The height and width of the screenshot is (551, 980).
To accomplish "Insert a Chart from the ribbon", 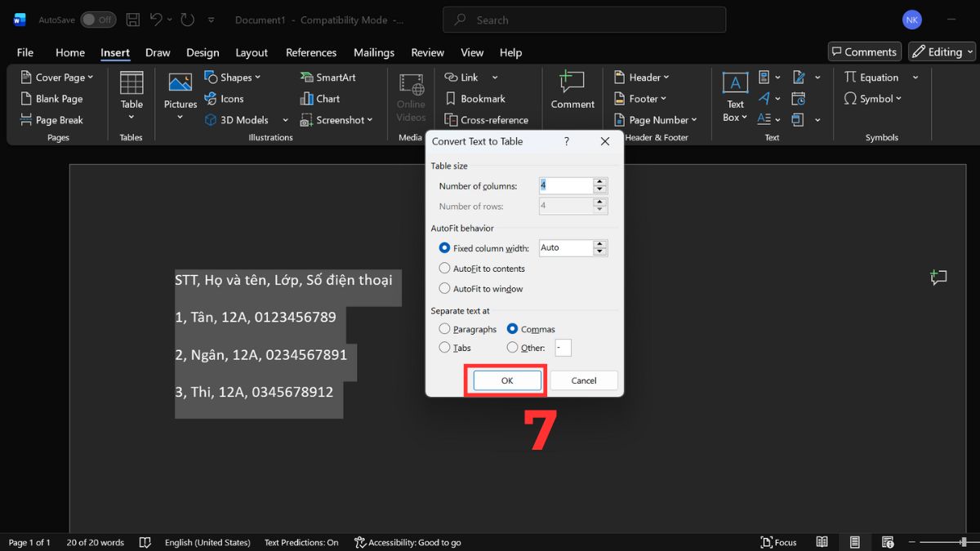I will [307, 99].
